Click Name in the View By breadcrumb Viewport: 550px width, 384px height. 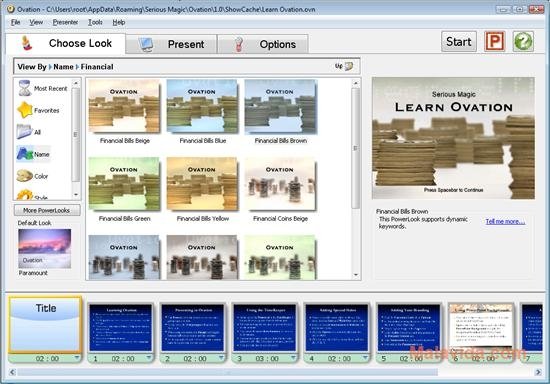[63, 67]
